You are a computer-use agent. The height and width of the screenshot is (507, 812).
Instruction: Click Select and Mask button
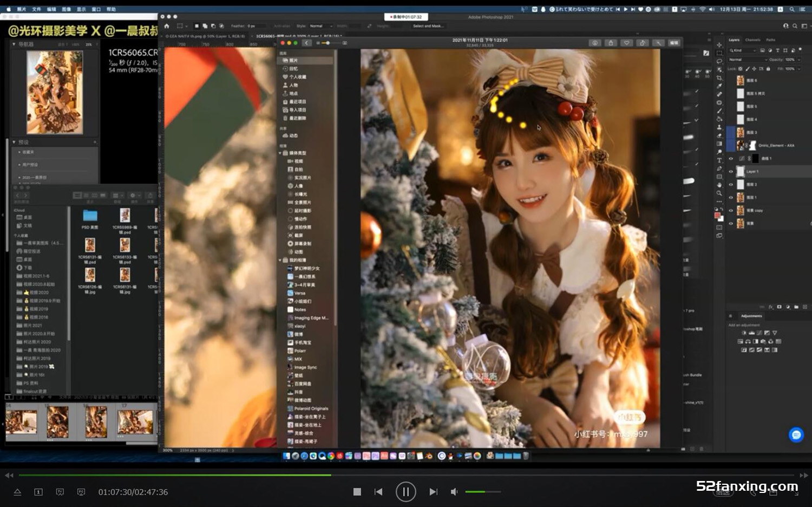[x=428, y=26]
